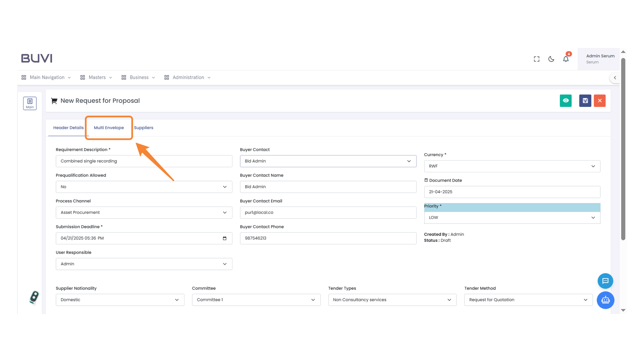The width and height of the screenshot is (644, 362).
Task: Open the Main sidebar document icon
Action: pos(30,103)
